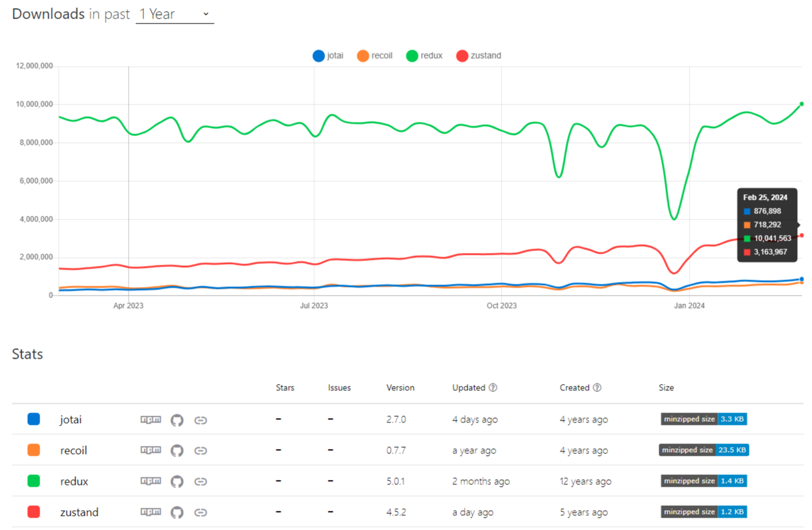Click the 3,163,967 value in tooltip
The height and width of the screenshot is (530, 812).
[771, 252]
